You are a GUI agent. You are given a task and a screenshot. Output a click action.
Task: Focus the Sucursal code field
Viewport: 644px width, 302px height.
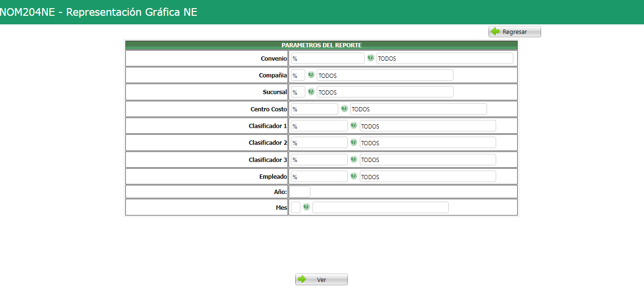click(x=298, y=92)
